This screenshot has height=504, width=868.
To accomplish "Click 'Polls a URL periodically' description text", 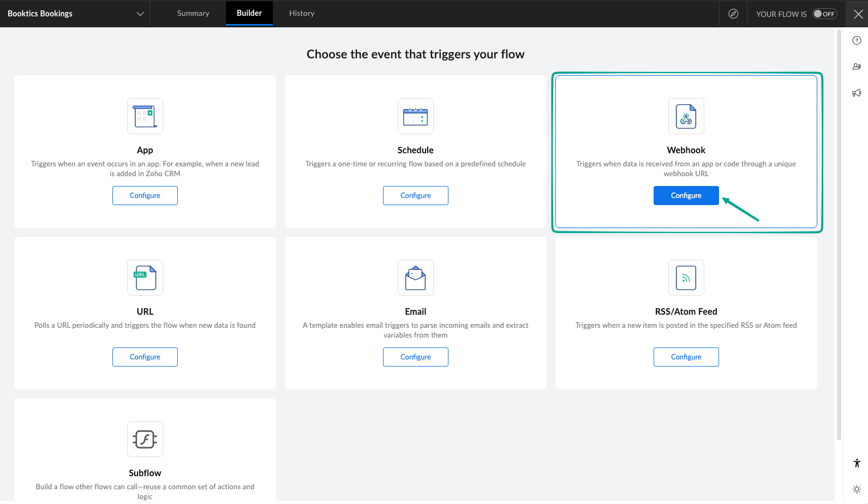I will coord(145,325).
